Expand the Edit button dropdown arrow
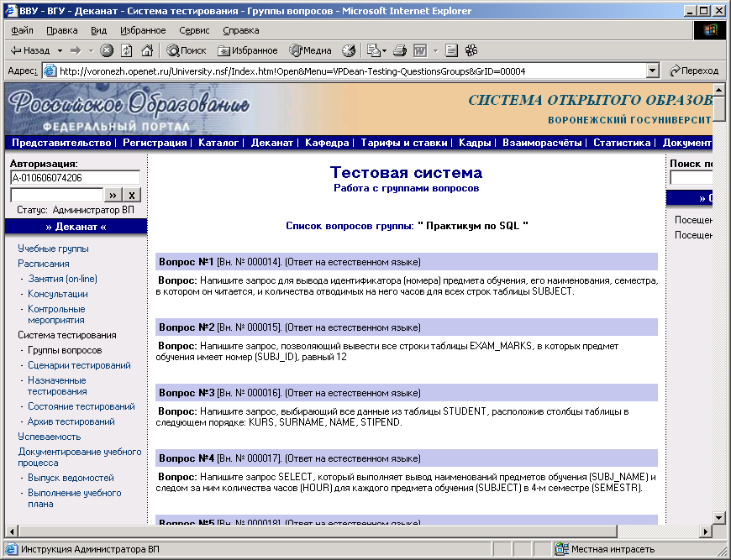The width and height of the screenshot is (731, 560). [x=435, y=50]
